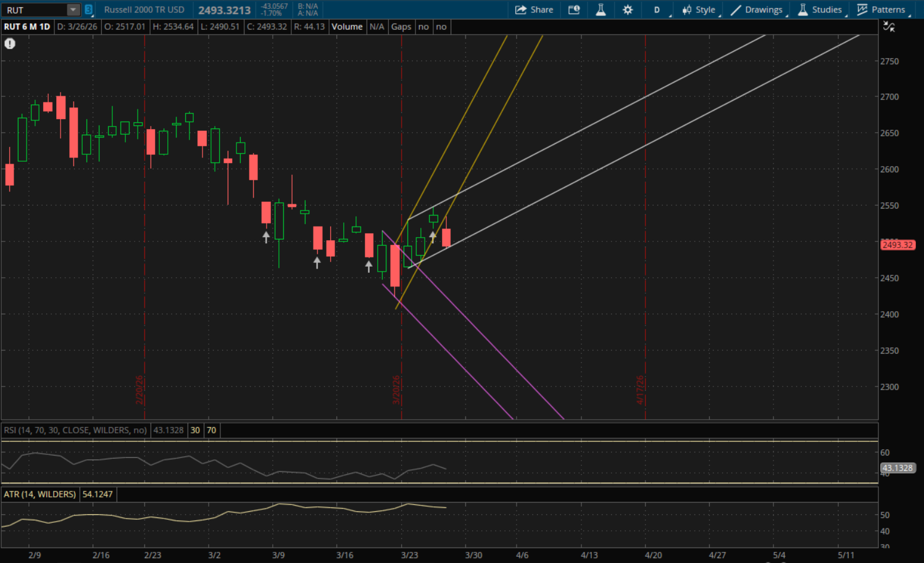Click the ATR (14, WILDERS) study label

[x=40, y=494]
